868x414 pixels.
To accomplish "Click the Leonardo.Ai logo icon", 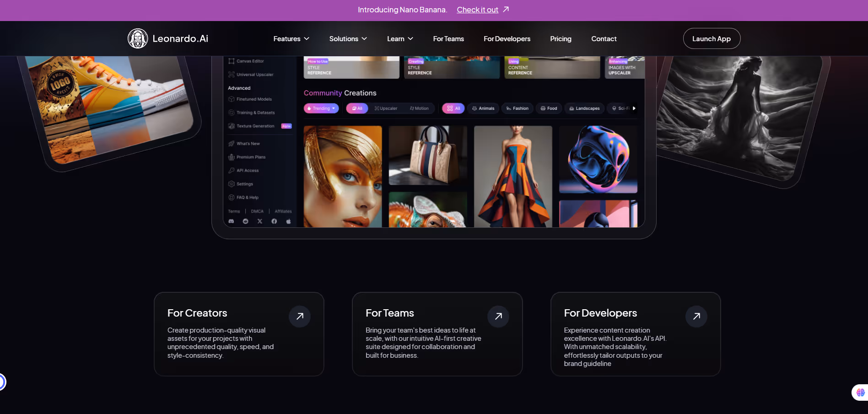I will (138, 38).
